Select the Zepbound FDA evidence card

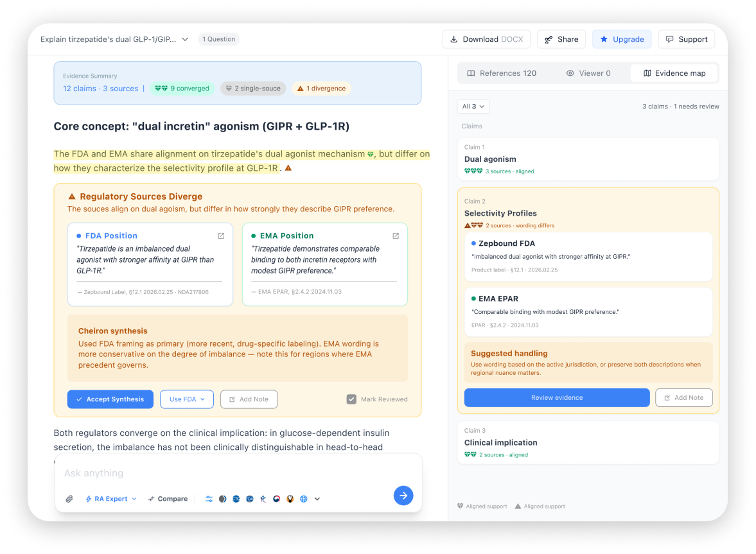[588, 257]
